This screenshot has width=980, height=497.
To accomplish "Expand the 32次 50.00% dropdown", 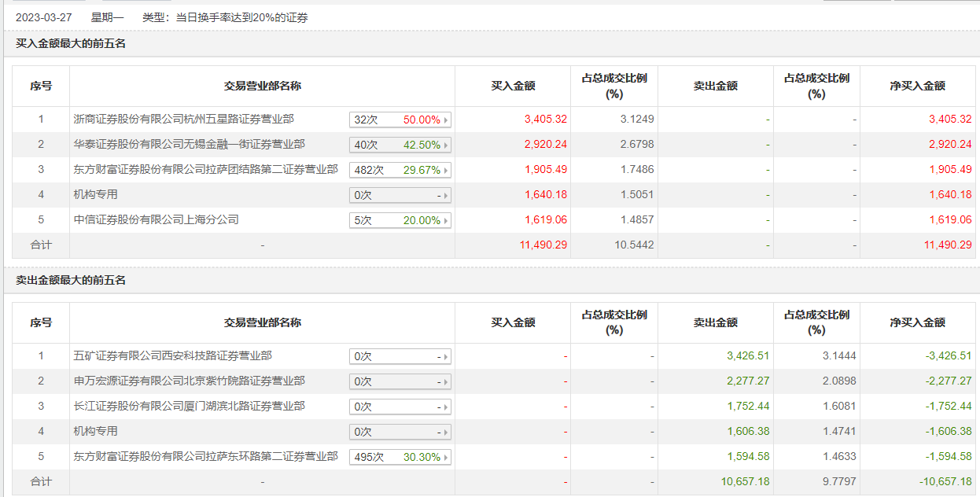I will 400,120.
